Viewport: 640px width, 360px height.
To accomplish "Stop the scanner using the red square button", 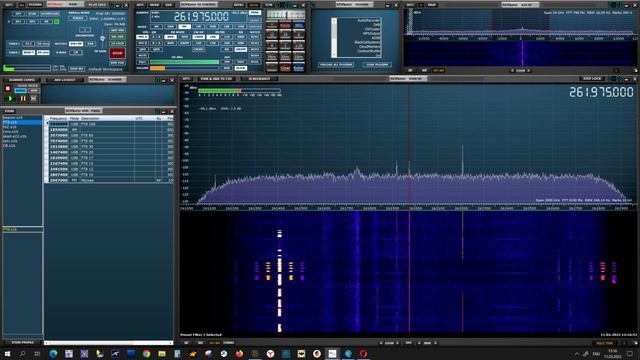I will [x=7, y=89].
